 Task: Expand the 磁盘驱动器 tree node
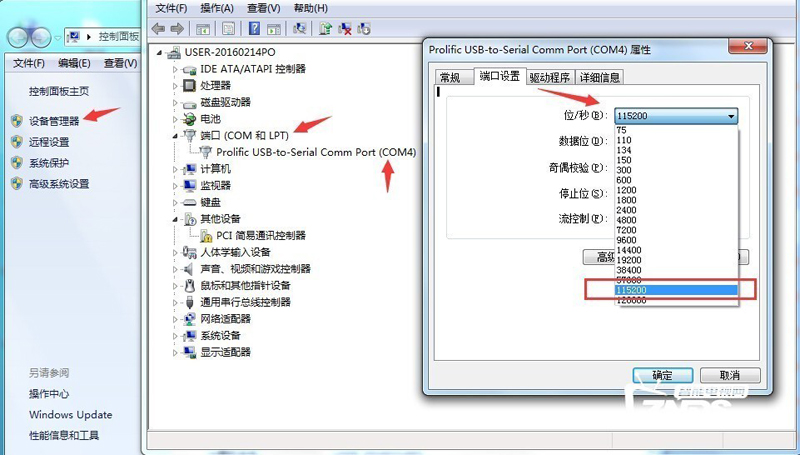pyautogui.click(x=175, y=103)
